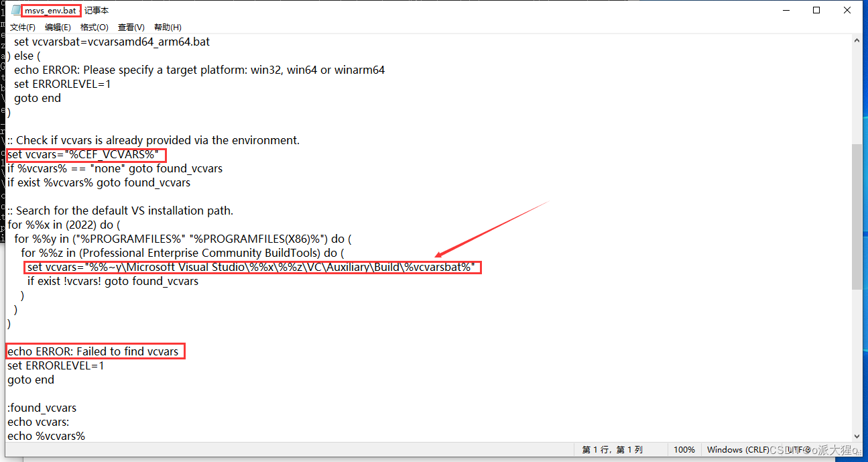Place cursor on the 'set ERRORLEVEL=1' line
868x462 pixels.
tap(56, 365)
